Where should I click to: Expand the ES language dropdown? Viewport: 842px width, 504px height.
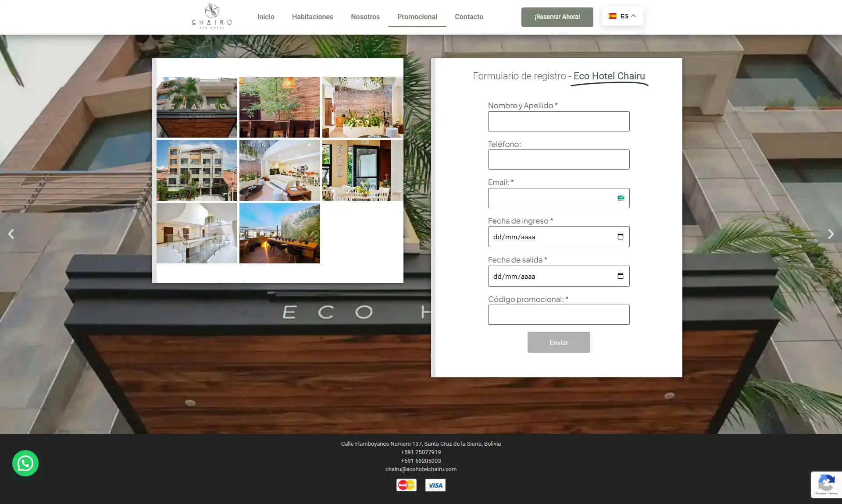[x=622, y=16]
